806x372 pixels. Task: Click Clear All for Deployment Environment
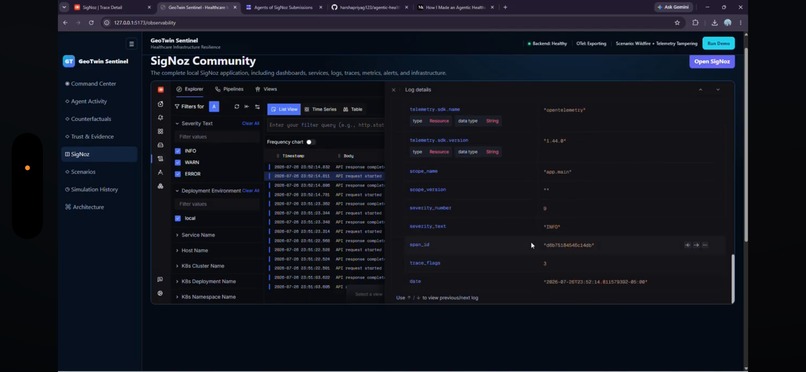pyautogui.click(x=250, y=191)
